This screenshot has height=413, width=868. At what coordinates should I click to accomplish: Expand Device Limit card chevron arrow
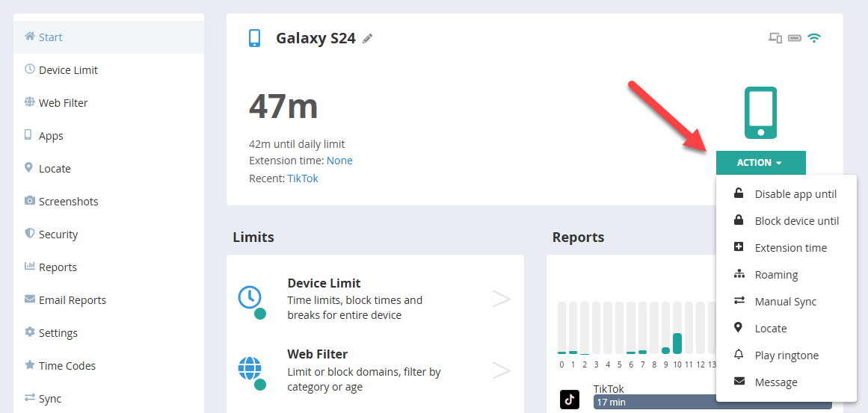(x=502, y=299)
